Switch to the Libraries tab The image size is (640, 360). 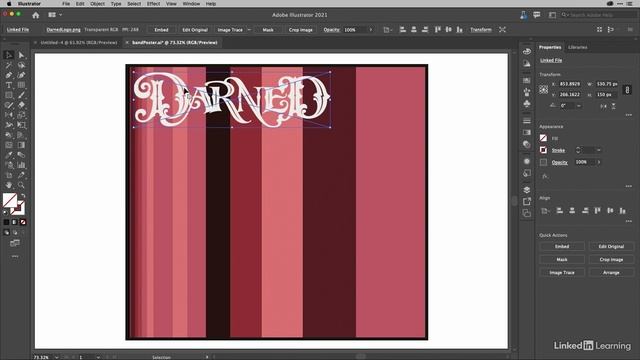point(578,47)
